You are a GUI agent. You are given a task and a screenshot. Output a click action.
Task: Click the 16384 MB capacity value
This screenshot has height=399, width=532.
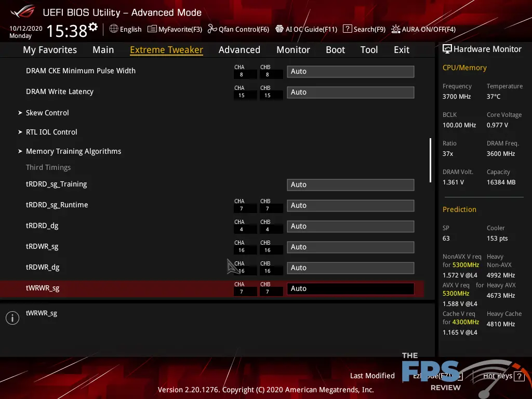coord(501,182)
